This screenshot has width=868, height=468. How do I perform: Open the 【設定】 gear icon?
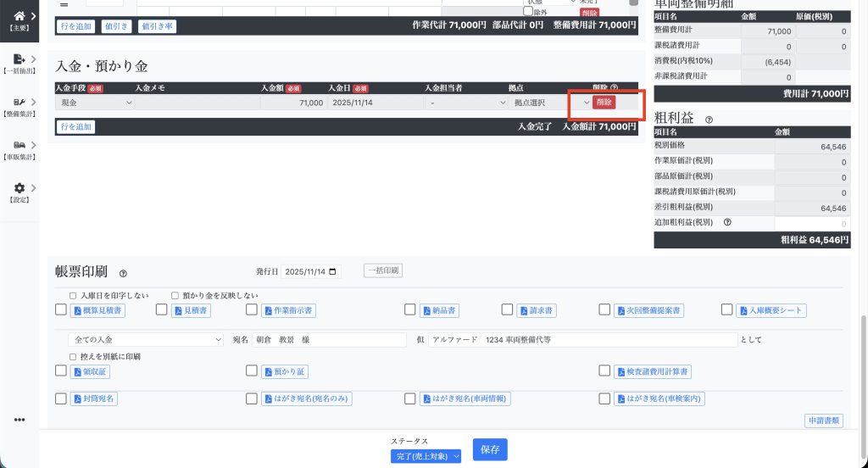point(19,188)
